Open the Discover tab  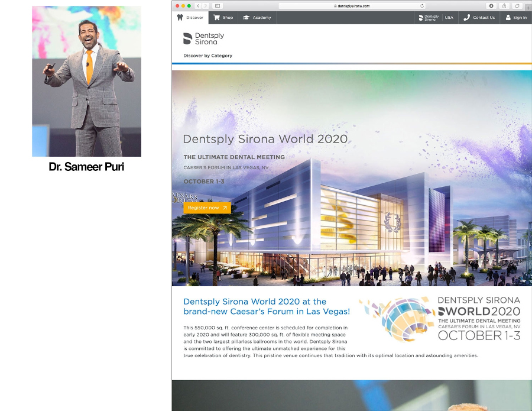point(190,17)
